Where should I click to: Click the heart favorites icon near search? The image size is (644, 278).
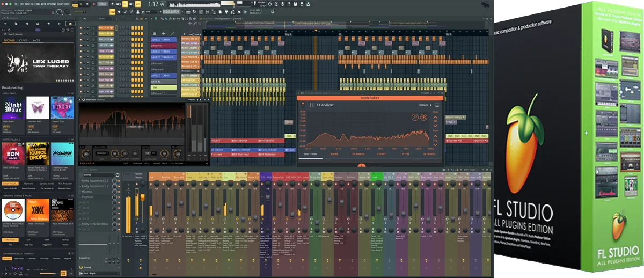click(x=68, y=30)
